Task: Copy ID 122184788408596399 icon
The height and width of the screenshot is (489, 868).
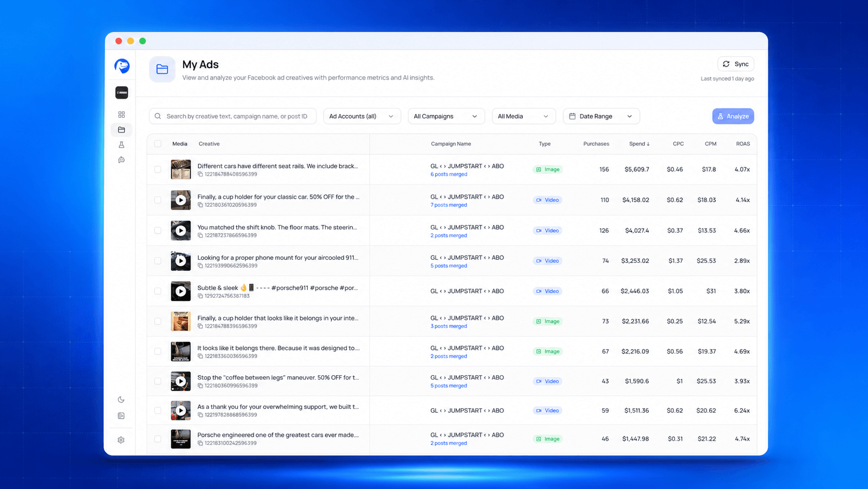Action: tap(200, 174)
